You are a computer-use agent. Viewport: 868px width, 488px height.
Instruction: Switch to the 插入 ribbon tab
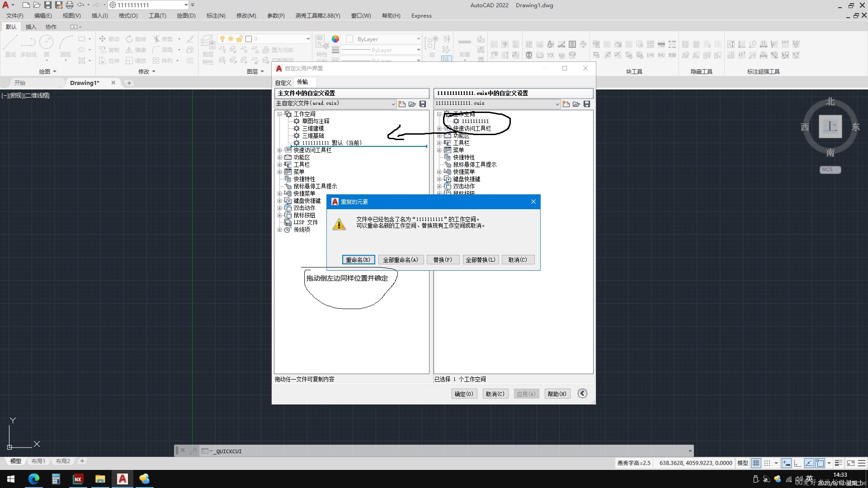coord(31,27)
